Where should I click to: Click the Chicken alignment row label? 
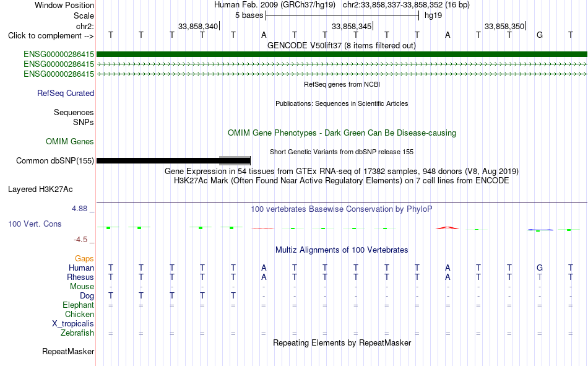click(x=79, y=314)
